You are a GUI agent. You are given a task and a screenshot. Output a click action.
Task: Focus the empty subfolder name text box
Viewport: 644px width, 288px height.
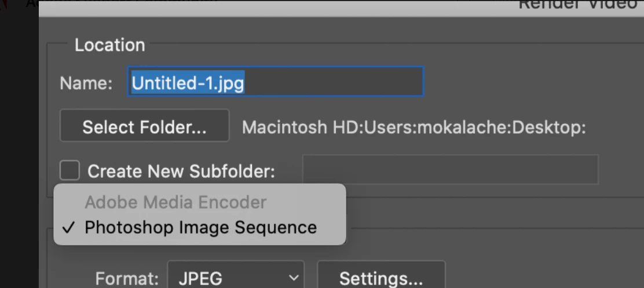(x=451, y=169)
